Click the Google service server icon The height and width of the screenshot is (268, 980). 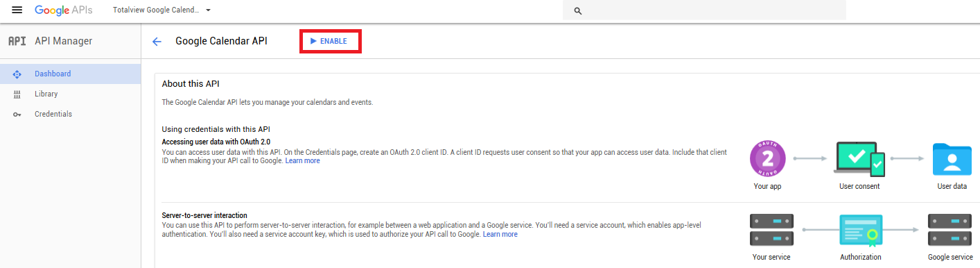[950, 229]
